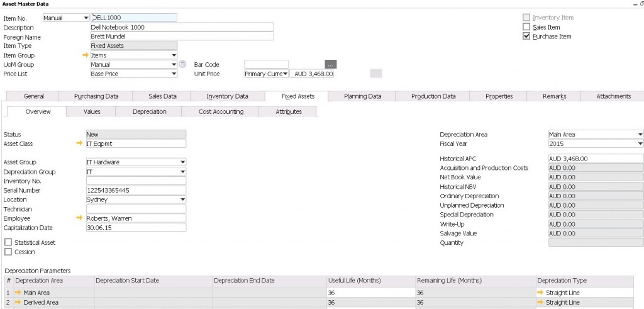
Task: Click into the Serial Number field
Action: point(136,190)
